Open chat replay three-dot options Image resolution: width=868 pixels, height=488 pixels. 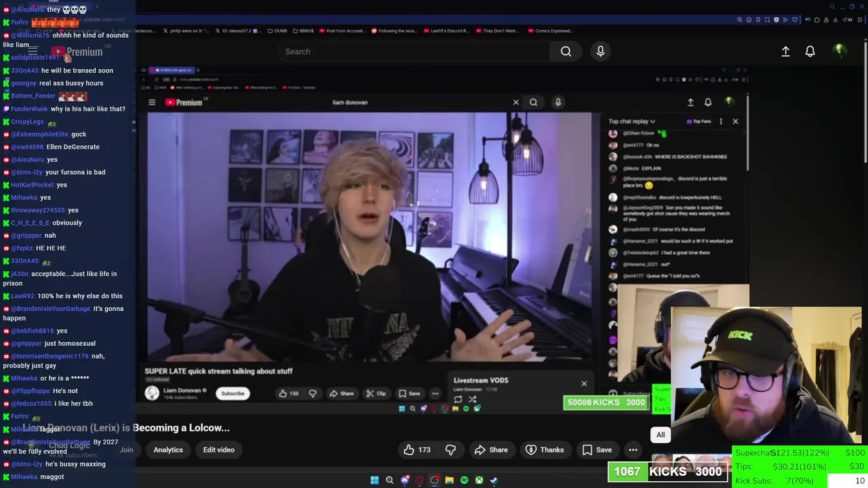(x=721, y=121)
